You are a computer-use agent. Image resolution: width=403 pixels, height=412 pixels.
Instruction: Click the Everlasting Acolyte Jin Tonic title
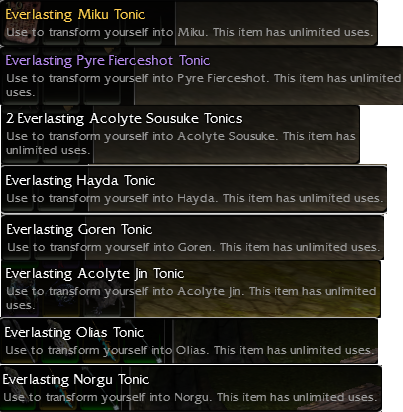pos(95,274)
